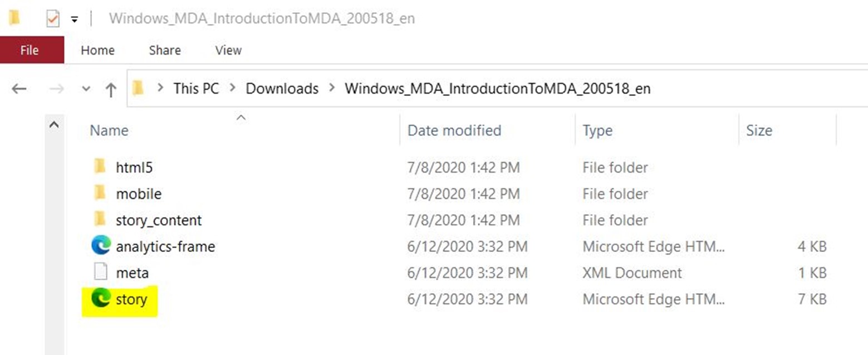Click the Downloads breadcrumb link

point(282,89)
